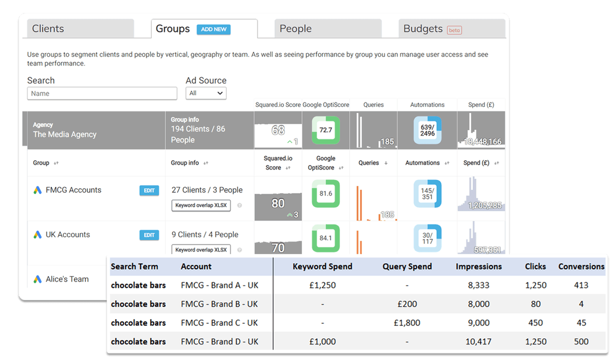Image resolution: width=616 pixels, height=364 pixels.
Task: Click FMCG OptiScore 81.6 gauge
Action: click(x=326, y=194)
